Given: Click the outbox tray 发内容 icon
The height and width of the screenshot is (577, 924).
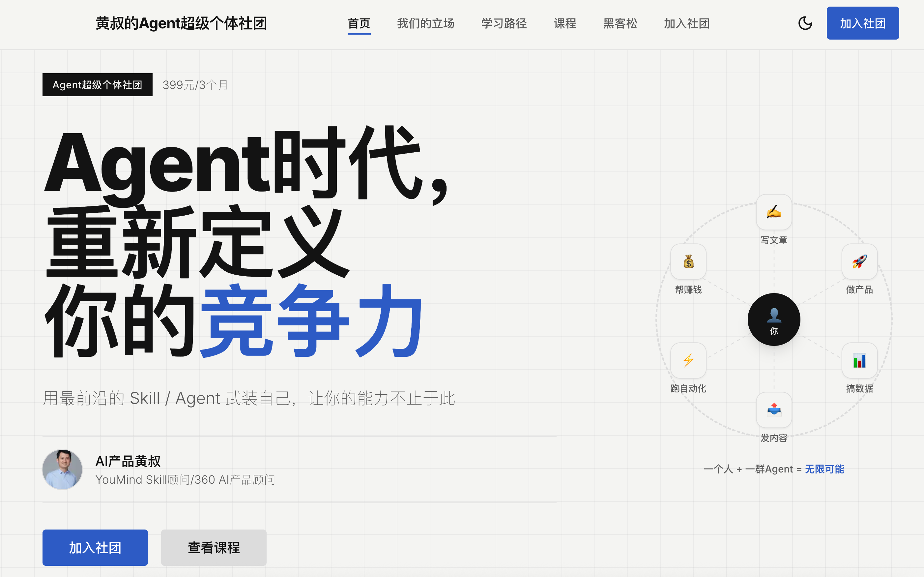Looking at the screenshot, I should (774, 410).
